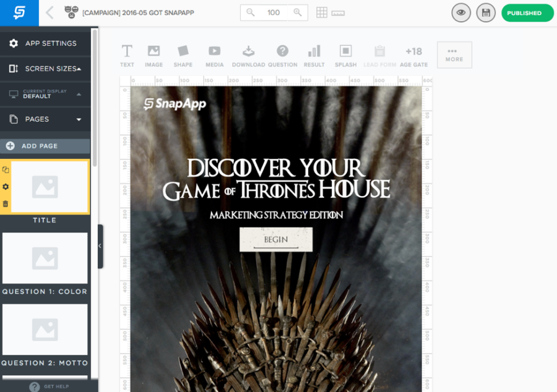Screen dimensions: 557x392
Task: Add a MEDIA element
Action: tap(215, 56)
